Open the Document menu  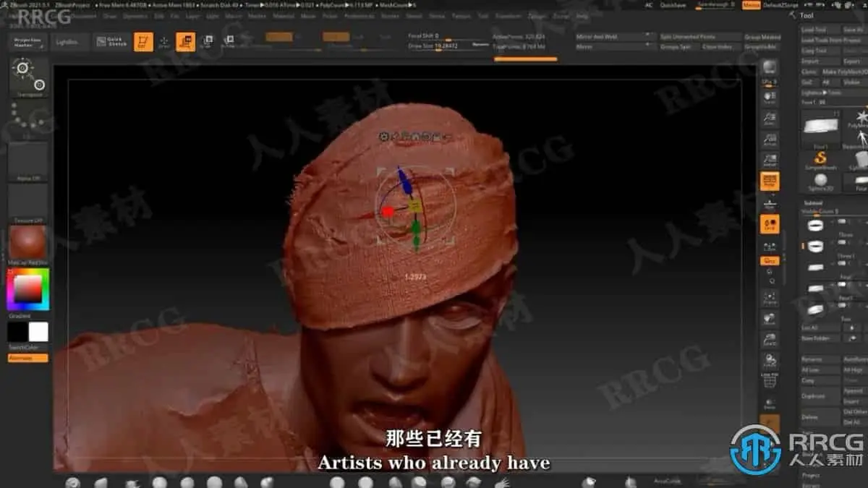[x=85, y=15]
